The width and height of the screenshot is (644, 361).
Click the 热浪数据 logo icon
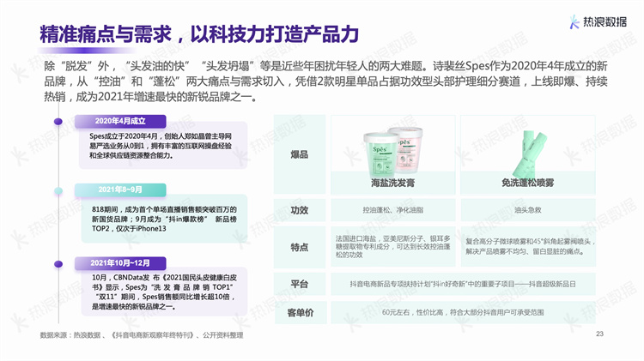pyautogui.click(x=574, y=22)
